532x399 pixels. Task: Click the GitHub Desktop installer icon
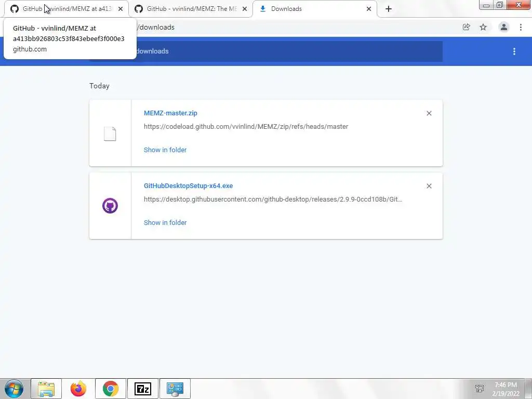pyautogui.click(x=110, y=206)
